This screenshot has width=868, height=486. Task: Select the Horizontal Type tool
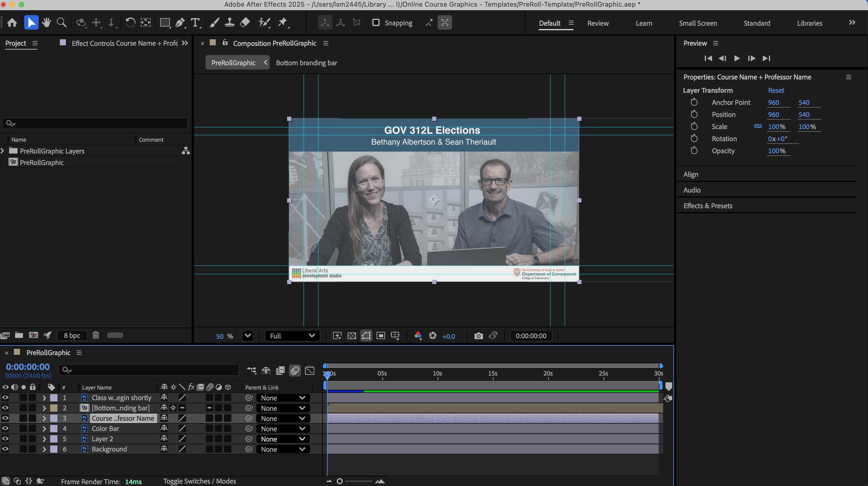(x=195, y=23)
